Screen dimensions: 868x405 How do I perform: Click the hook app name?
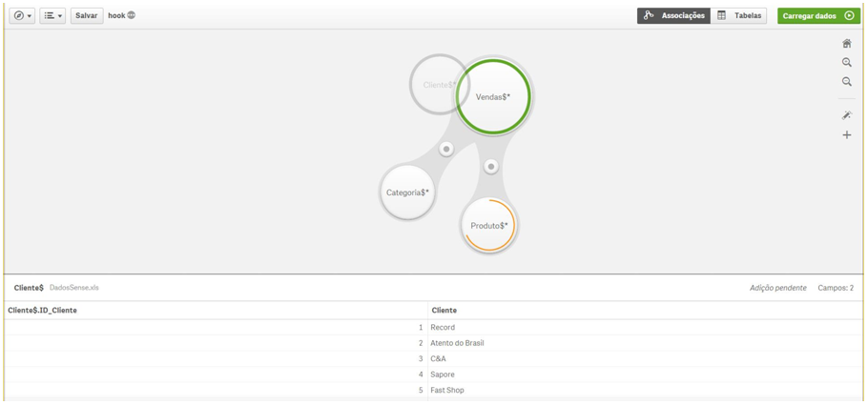[x=116, y=15]
